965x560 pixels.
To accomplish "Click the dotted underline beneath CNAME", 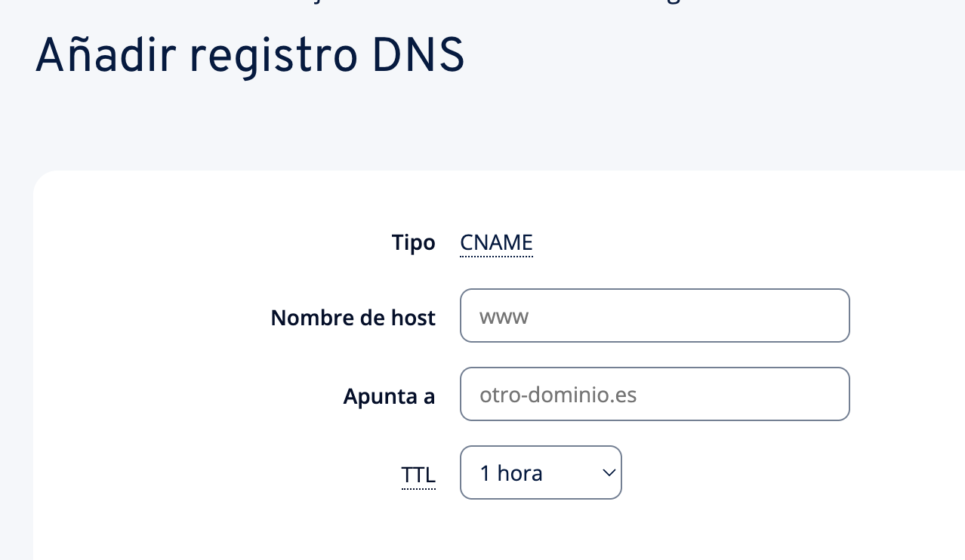I will click(496, 257).
